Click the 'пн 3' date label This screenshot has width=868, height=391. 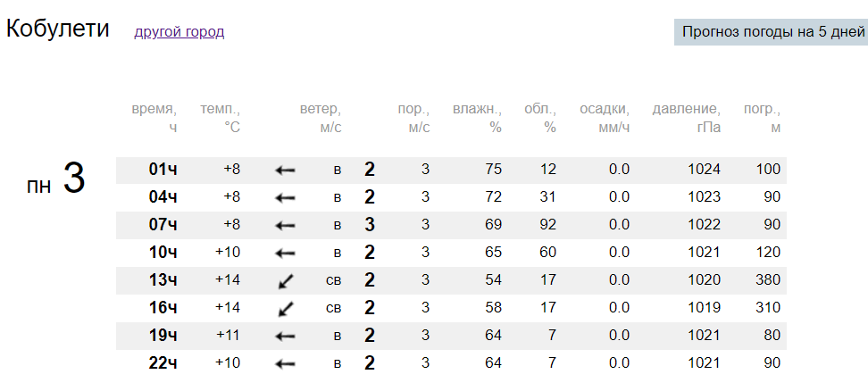[56, 178]
